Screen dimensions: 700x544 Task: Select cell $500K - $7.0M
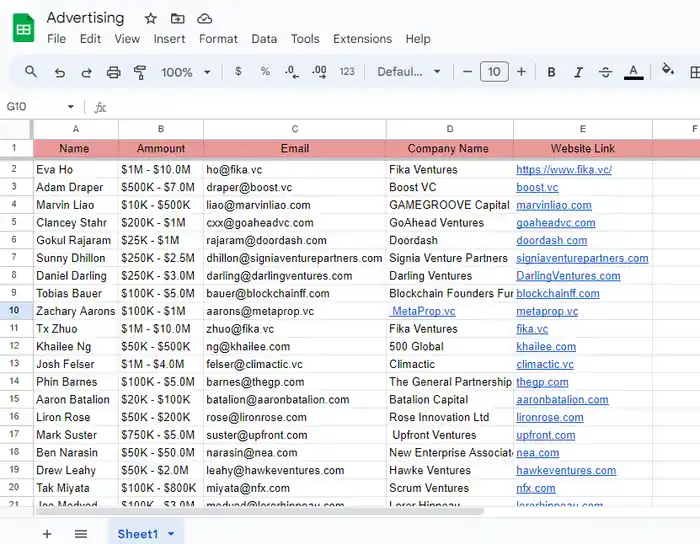click(161, 187)
